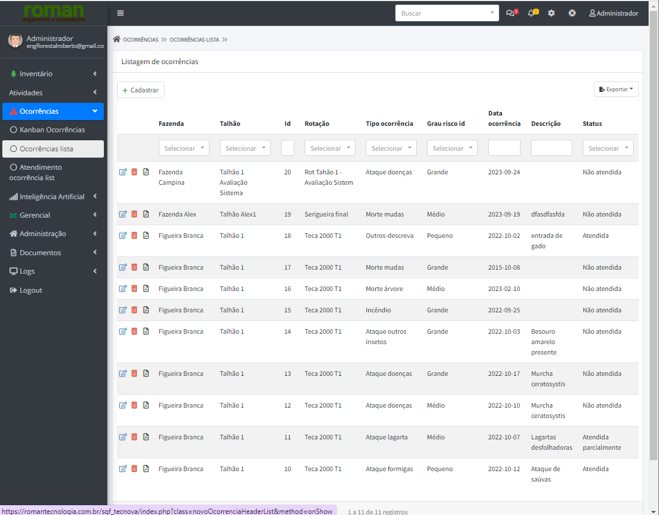Open the chat messages icon in the top bar

pyautogui.click(x=511, y=13)
